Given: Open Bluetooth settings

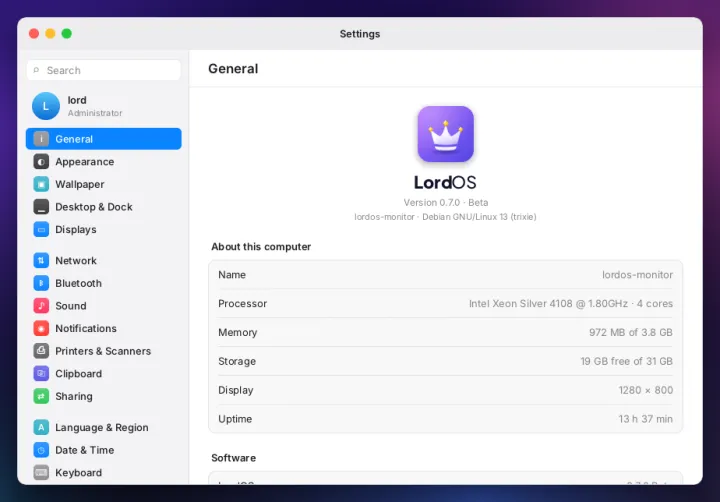Looking at the screenshot, I should pos(103,283).
